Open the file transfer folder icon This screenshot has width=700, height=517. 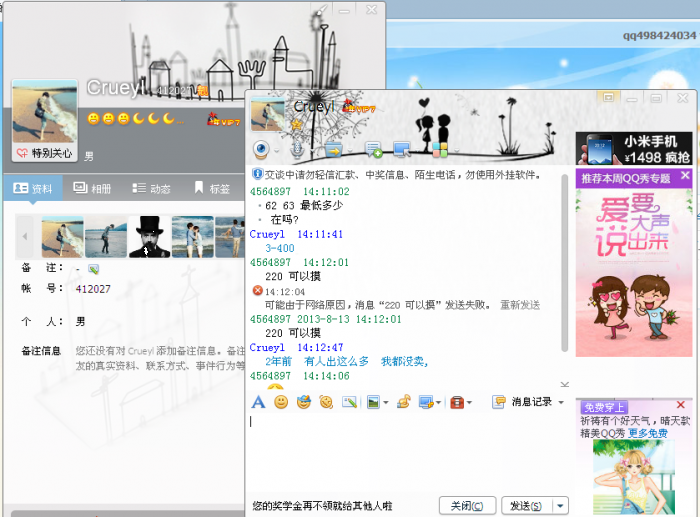(333, 150)
